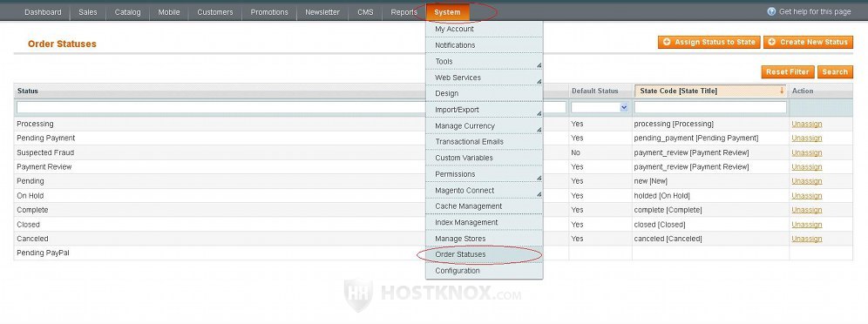Select the Suspected Fraud status row
The width and height of the screenshot is (868, 324).
click(x=433, y=152)
